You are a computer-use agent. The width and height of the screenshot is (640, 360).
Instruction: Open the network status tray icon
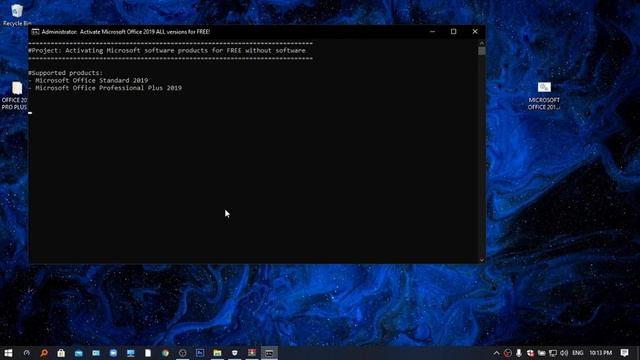point(553,353)
